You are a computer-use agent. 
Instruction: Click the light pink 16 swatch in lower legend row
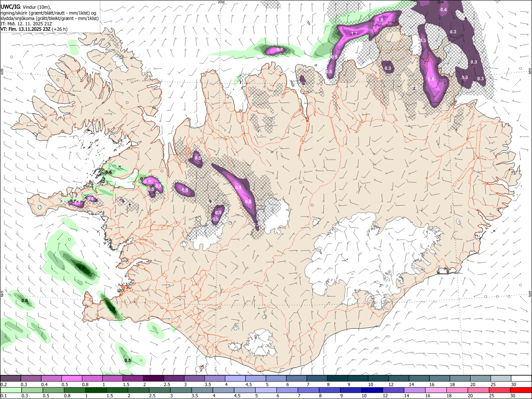[436, 390]
